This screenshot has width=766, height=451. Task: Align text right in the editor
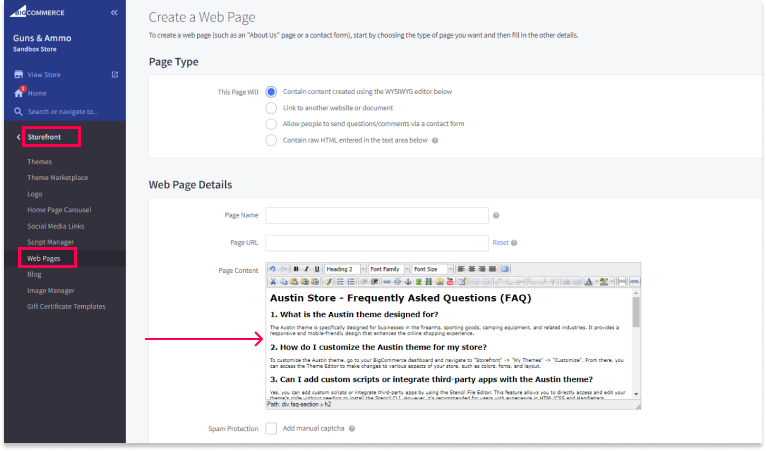(x=482, y=269)
